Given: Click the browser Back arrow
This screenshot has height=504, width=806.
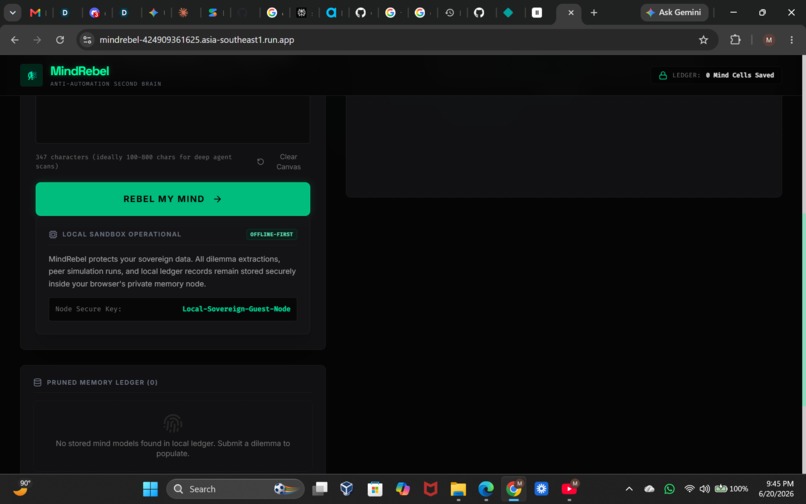Looking at the screenshot, I should (x=15, y=40).
